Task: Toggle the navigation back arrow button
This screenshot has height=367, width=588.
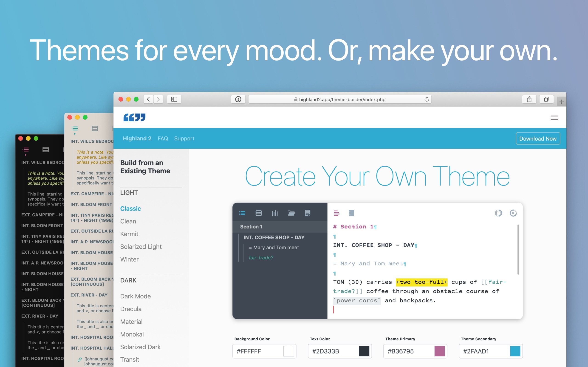Action: (149, 99)
